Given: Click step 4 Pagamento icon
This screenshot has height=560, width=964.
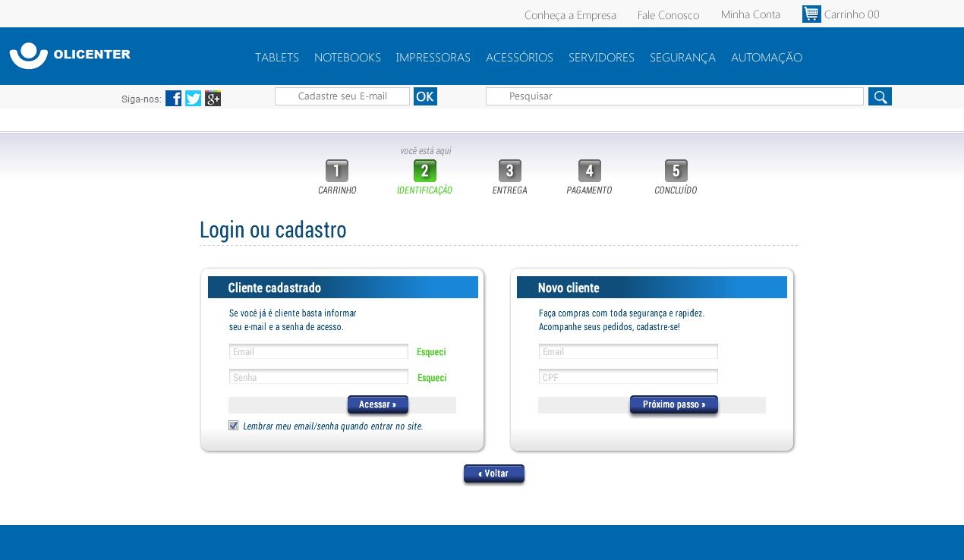Looking at the screenshot, I should [589, 171].
